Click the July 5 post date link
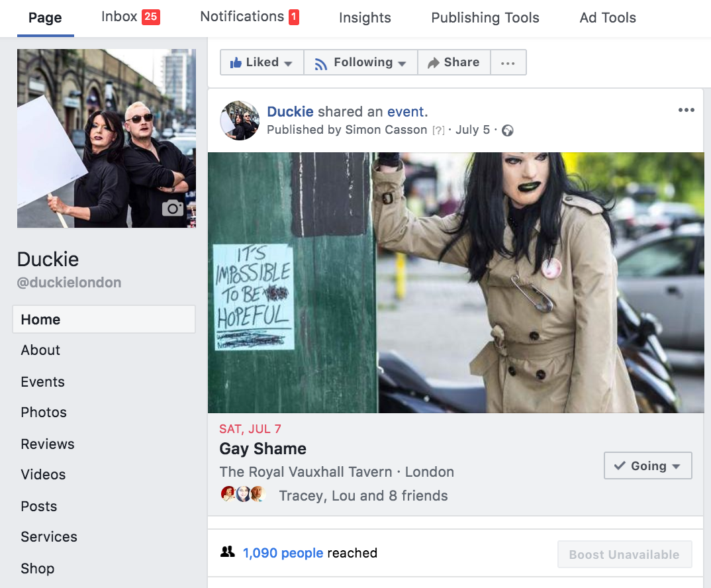 473,130
